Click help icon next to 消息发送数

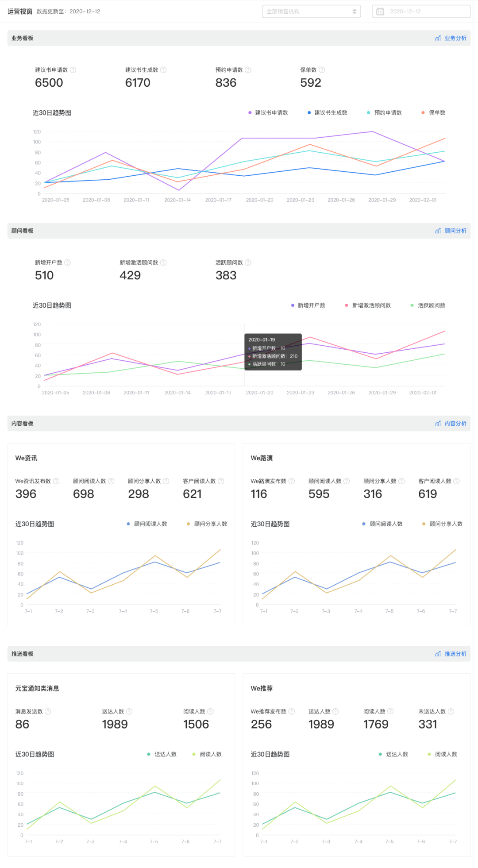click(48, 711)
